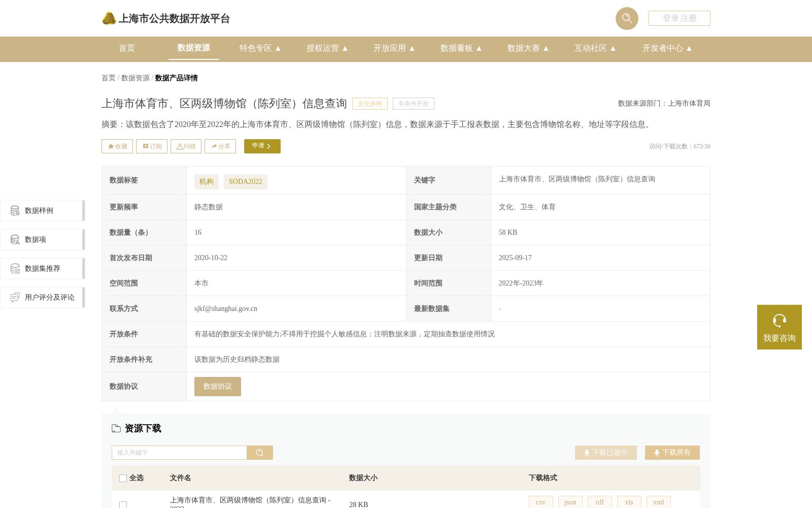Expand the 授权运营 menu
The width and height of the screenshot is (812, 508).
(327, 48)
